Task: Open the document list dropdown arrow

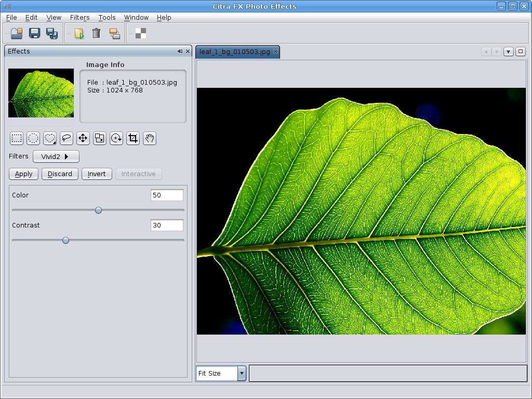Action: (509, 51)
